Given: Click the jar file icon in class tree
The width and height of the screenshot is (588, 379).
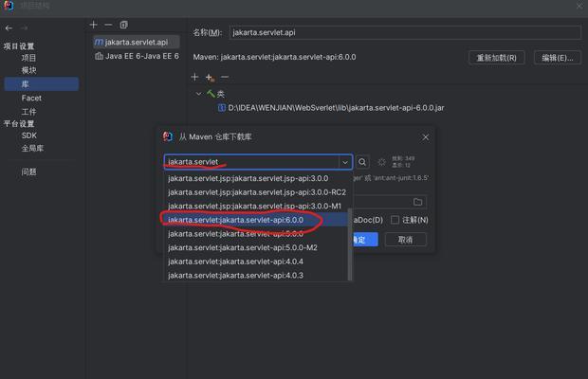Looking at the screenshot, I should tap(222, 108).
